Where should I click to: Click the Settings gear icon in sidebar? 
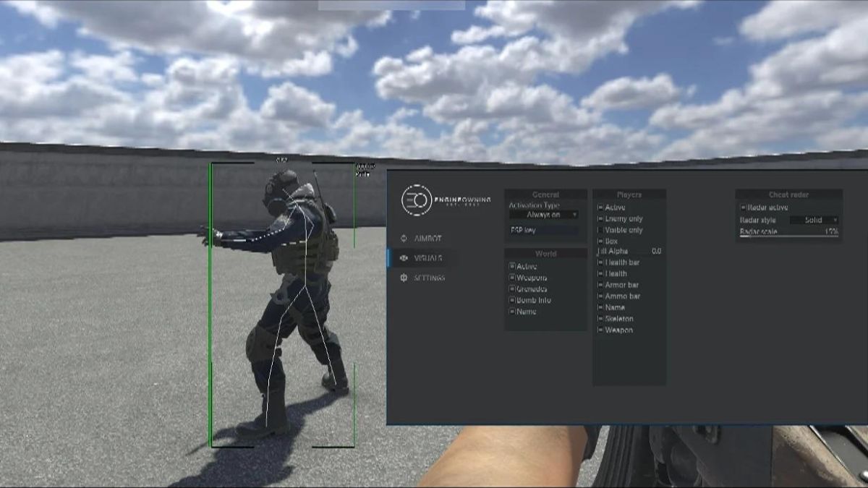[x=404, y=278]
